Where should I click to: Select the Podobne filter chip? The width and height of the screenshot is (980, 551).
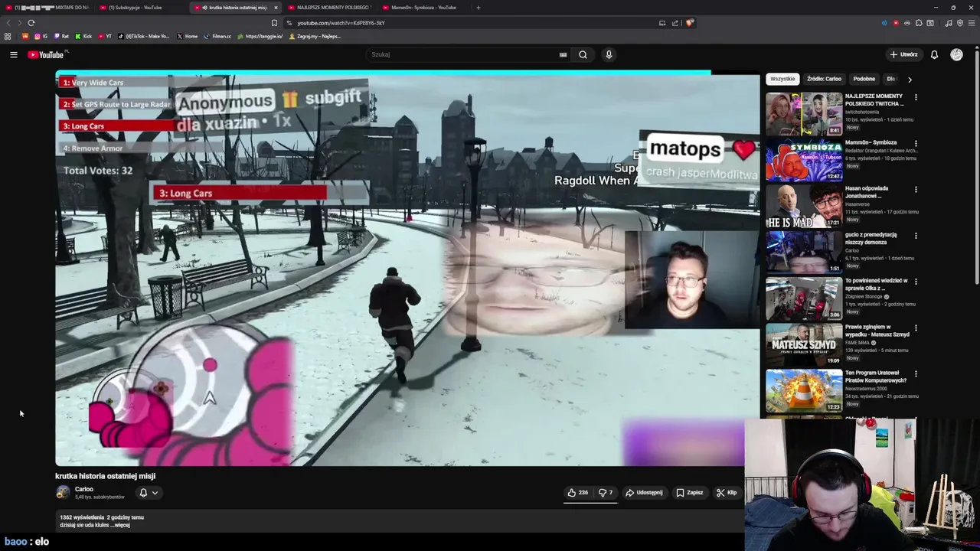pos(864,79)
